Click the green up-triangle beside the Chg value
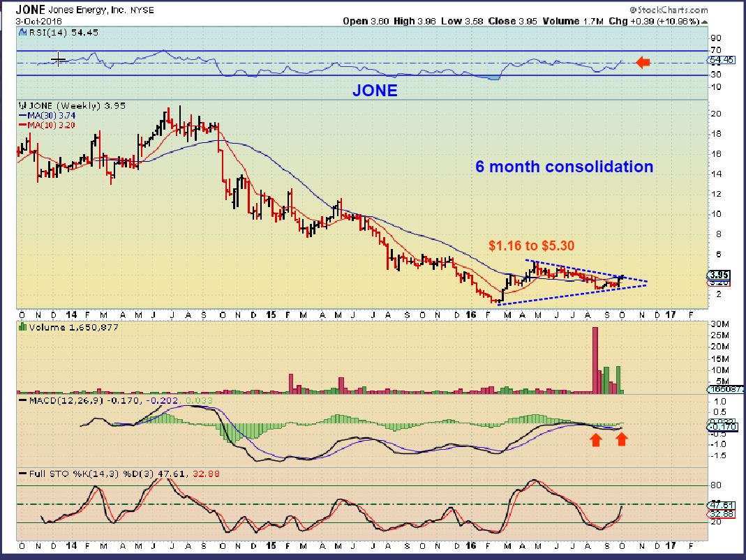This screenshot has height=560, width=746. [704, 22]
